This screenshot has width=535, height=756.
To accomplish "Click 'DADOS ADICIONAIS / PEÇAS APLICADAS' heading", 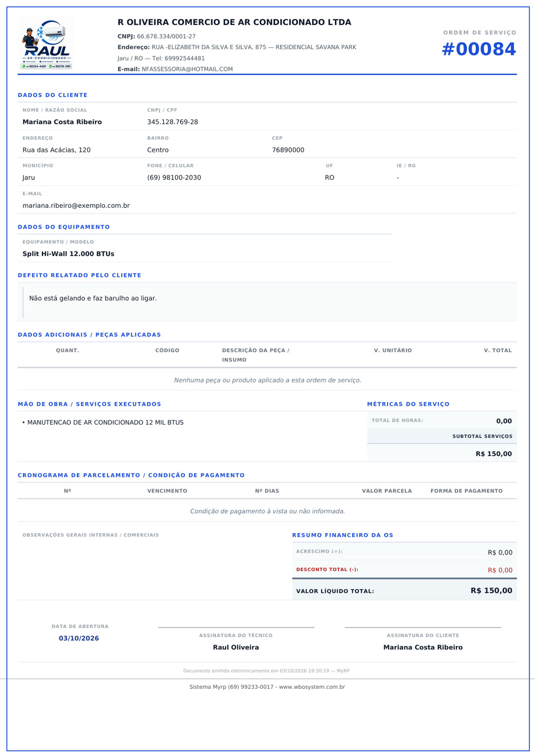I will (89, 335).
